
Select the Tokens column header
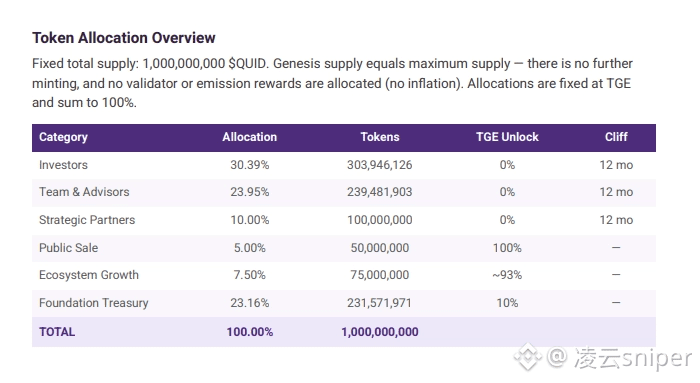(x=380, y=137)
